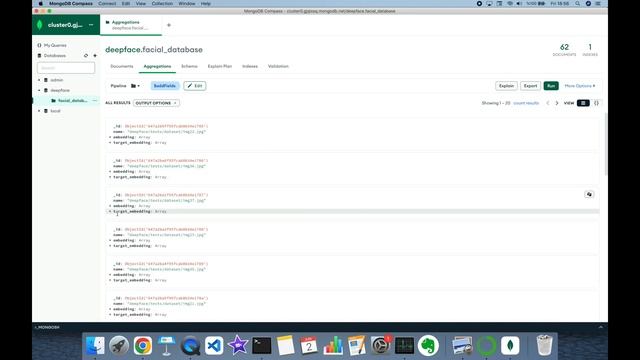Open iMovie from the Dock
This screenshot has height=360, width=640.
click(238, 346)
